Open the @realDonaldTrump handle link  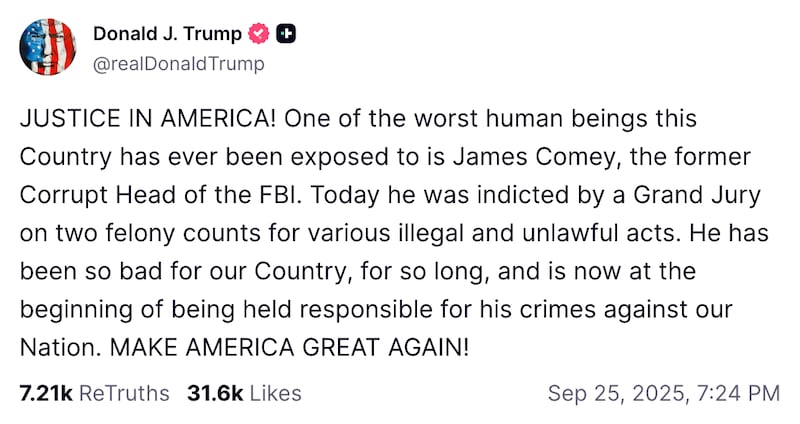[x=178, y=64]
